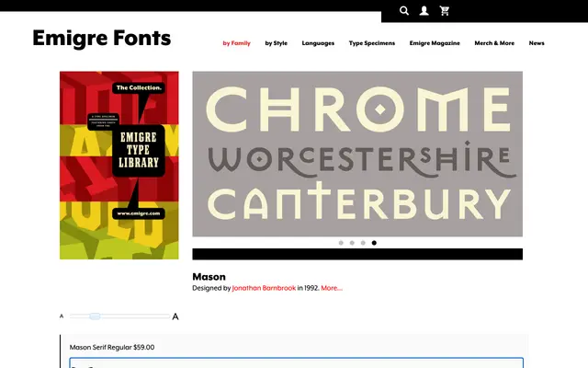Select the fourth active carousel dot

coord(374,243)
